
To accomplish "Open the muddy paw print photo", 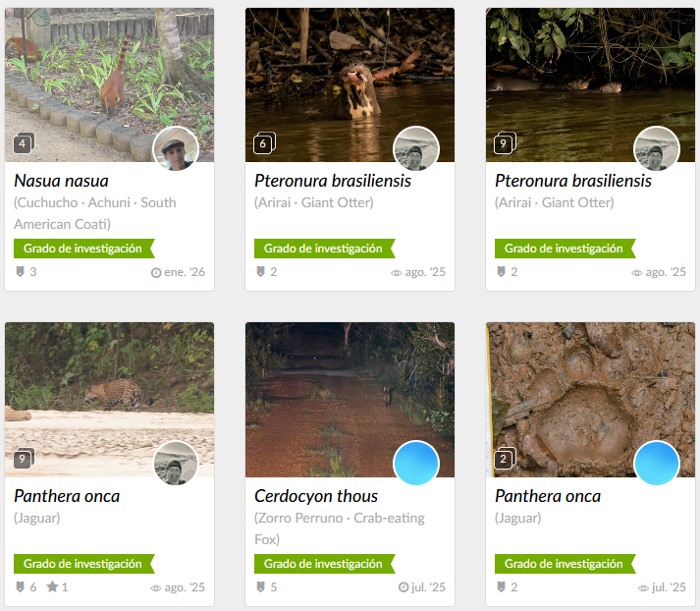I will tap(590, 399).
